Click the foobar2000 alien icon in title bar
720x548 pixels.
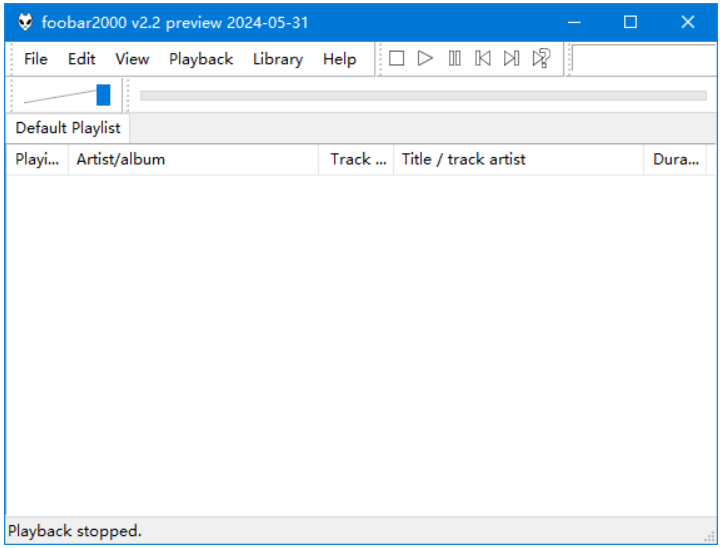[25, 22]
